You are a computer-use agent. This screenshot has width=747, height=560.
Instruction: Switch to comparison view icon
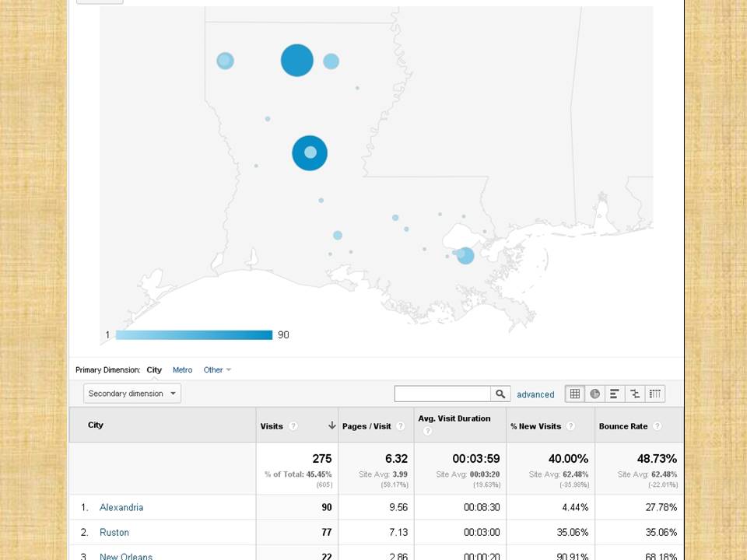[x=635, y=394]
